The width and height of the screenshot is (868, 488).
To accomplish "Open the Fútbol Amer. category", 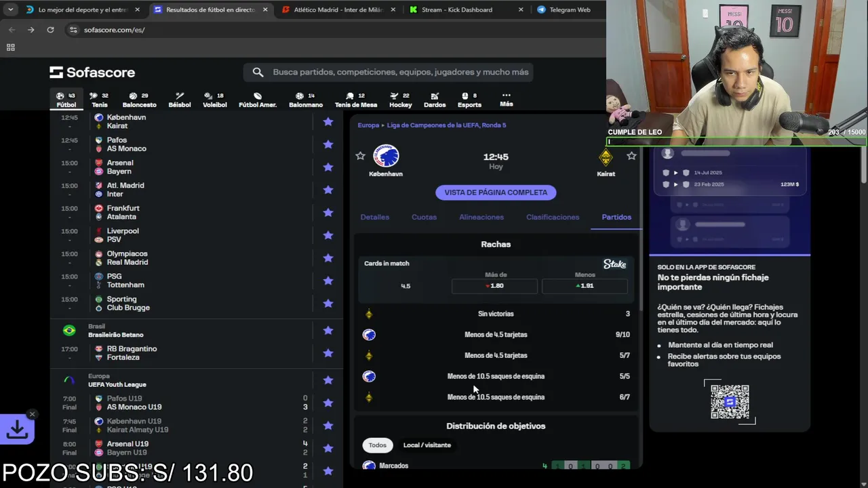I will [258, 100].
